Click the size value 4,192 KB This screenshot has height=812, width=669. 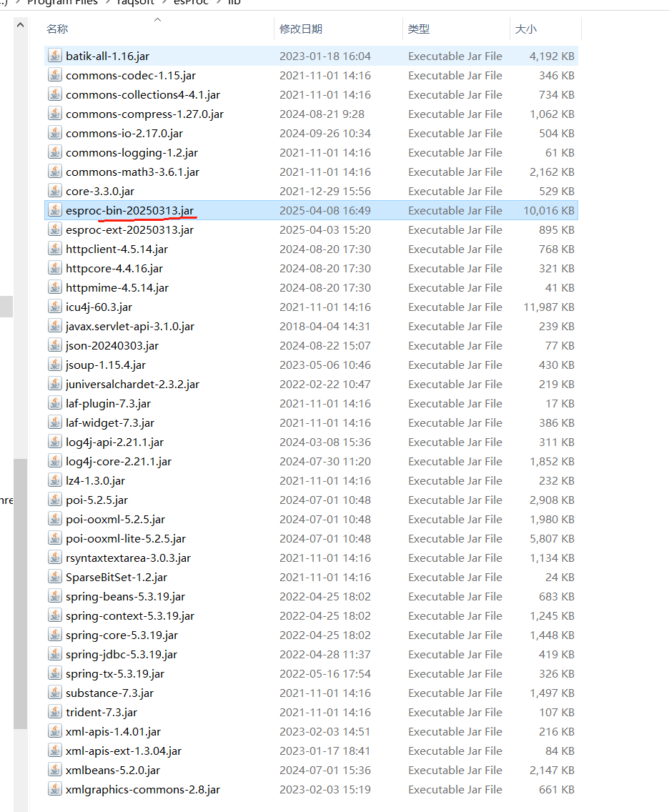point(552,56)
